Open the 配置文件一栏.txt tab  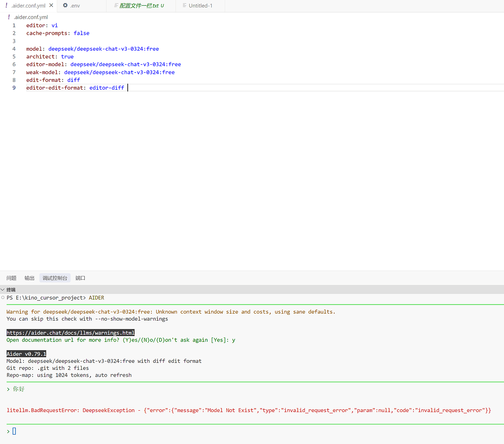tap(139, 6)
